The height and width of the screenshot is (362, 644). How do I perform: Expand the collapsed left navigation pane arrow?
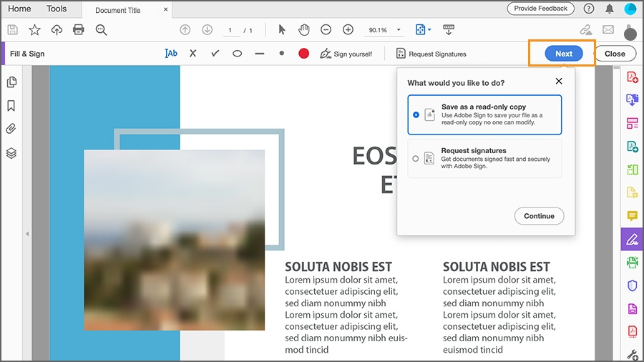tap(27, 234)
